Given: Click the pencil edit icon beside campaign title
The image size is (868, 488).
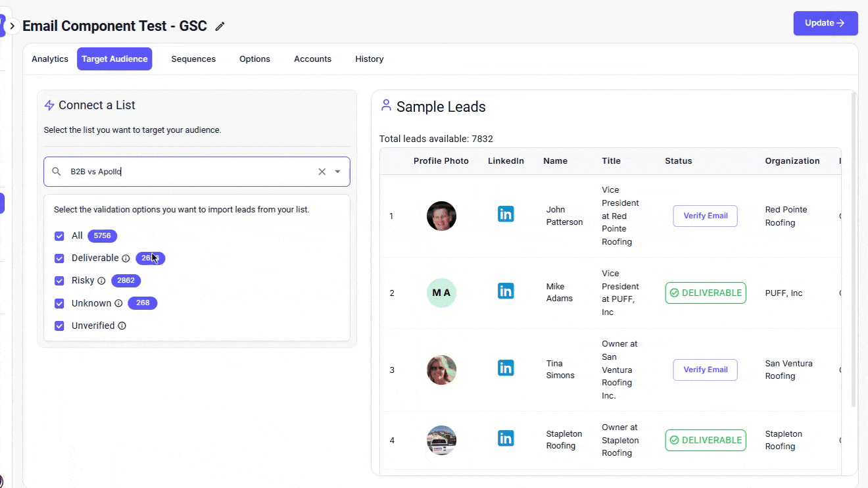Looking at the screenshot, I should 220,26.
